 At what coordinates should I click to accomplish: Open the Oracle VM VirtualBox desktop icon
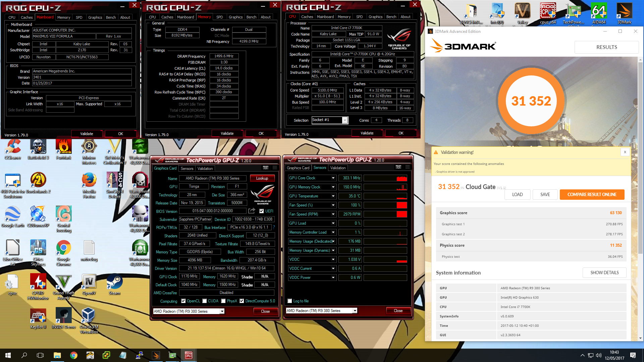[89, 320]
